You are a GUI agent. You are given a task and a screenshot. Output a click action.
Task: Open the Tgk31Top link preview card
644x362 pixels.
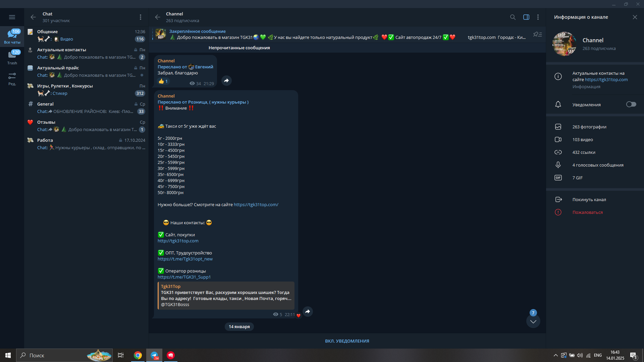point(226,295)
